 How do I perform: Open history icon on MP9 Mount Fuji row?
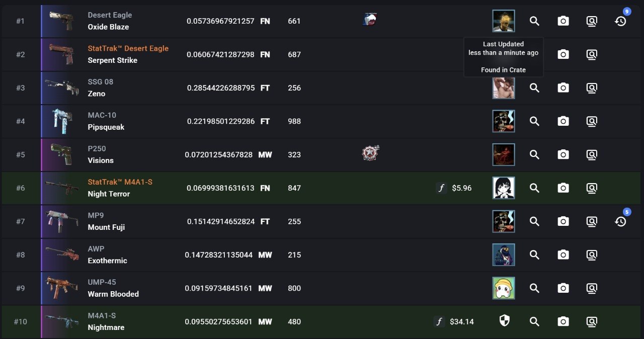click(620, 221)
